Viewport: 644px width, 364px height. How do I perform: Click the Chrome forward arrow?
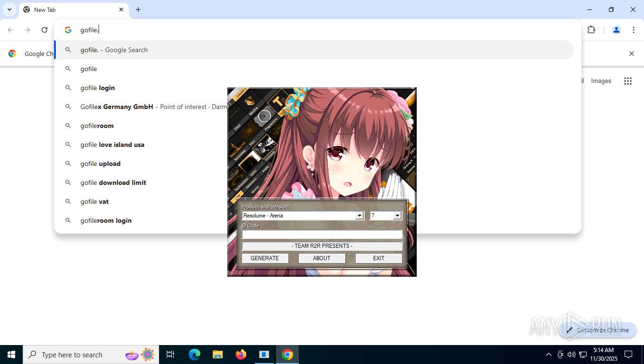pos(27,30)
